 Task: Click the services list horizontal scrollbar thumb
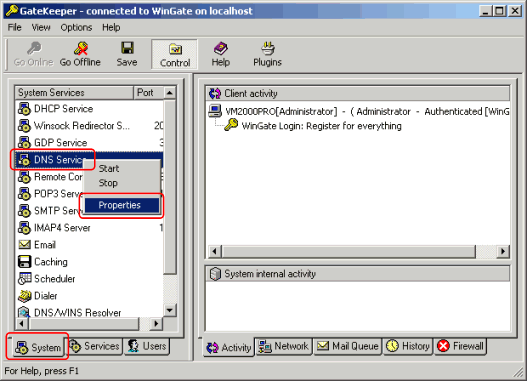[x=84, y=324]
